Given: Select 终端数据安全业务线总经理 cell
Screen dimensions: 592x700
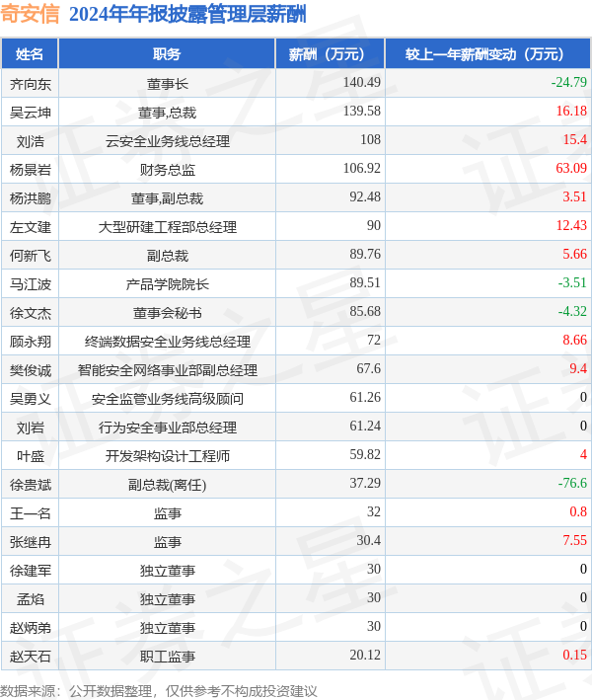Looking at the screenshot, I should coord(168,342).
